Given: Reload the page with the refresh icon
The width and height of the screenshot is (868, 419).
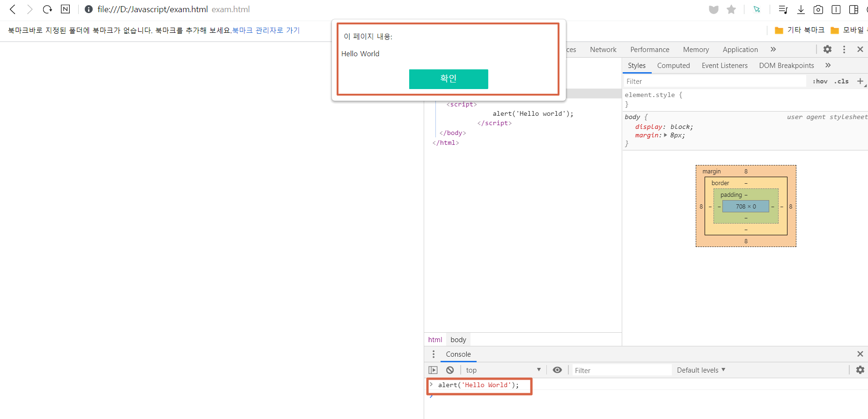Looking at the screenshot, I should tap(47, 9).
